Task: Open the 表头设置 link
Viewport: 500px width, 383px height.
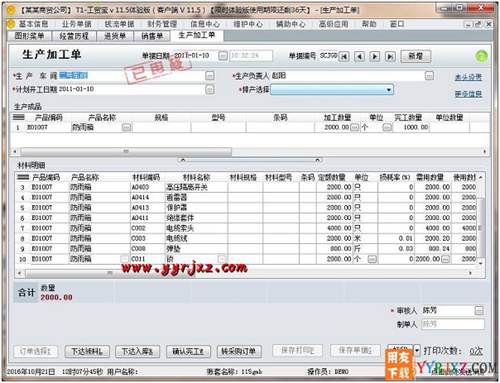Action: click(x=468, y=77)
